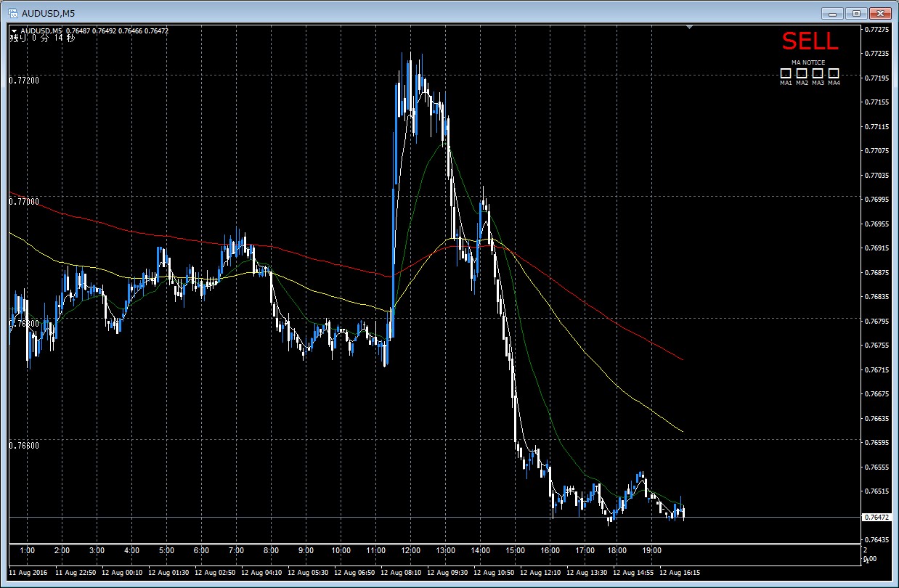Click the 12 Aug 08:10 time axis label
Image resolution: width=899 pixels, height=588 pixels.
402,572
